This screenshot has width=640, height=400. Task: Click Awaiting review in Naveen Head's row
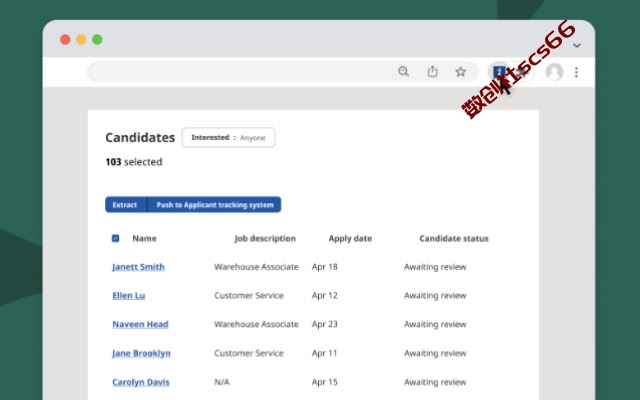(x=435, y=324)
